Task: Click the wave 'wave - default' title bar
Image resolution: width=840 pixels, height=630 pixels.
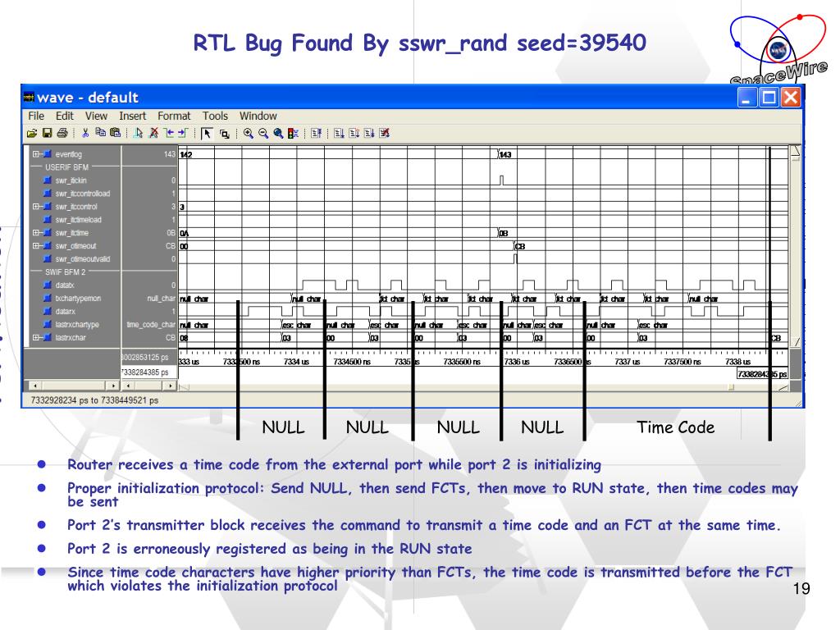Action: click(413, 98)
